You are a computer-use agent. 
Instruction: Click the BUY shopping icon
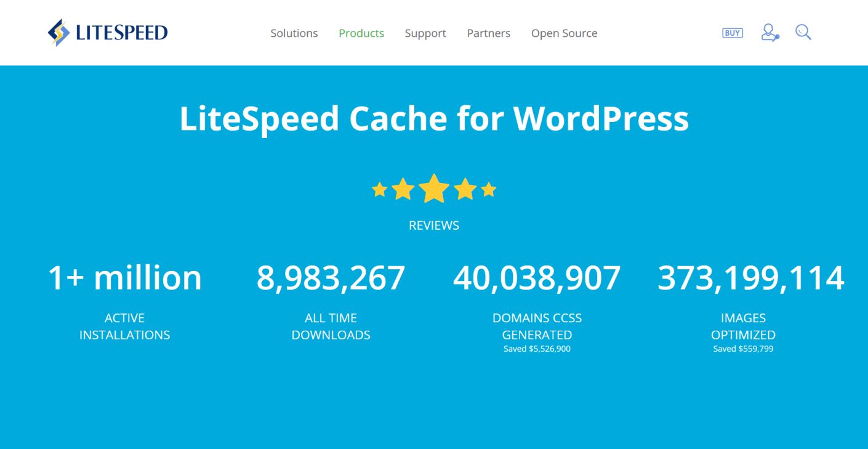(732, 32)
